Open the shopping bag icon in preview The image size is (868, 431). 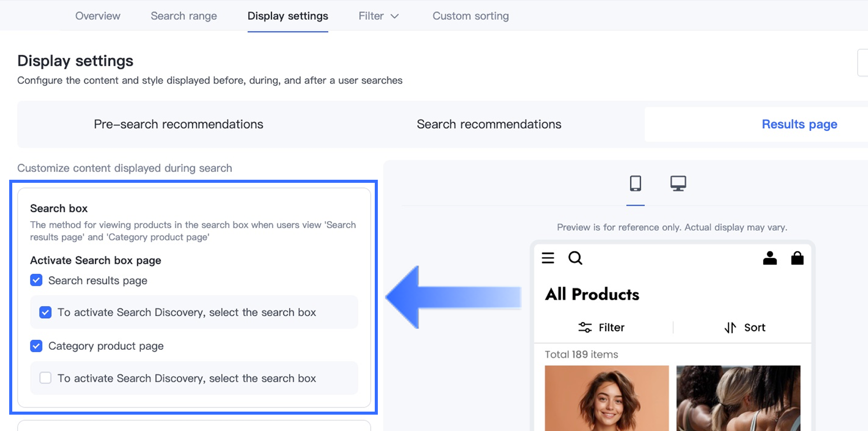pos(797,258)
